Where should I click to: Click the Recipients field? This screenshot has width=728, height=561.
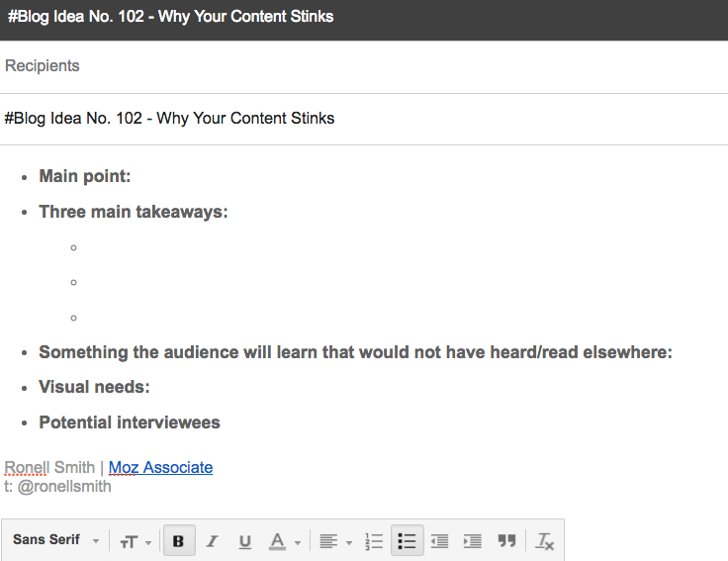[x=364, y=66]
